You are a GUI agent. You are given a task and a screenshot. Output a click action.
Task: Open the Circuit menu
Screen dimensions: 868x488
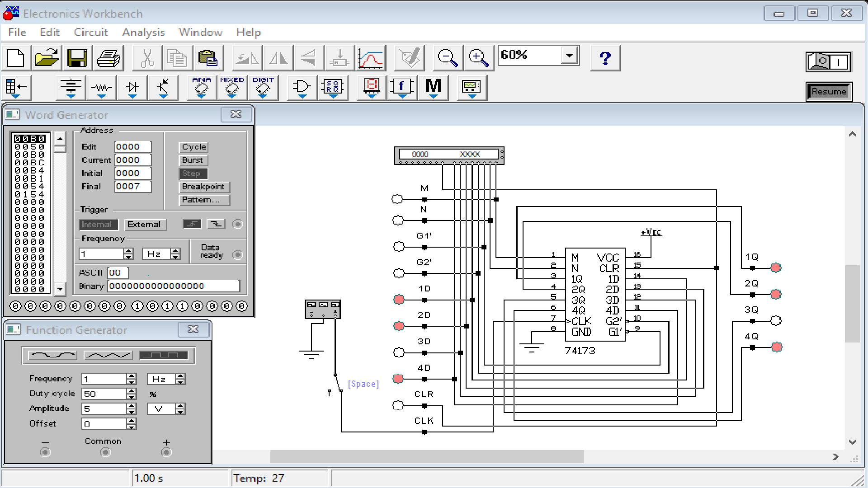tap(91, 33)
